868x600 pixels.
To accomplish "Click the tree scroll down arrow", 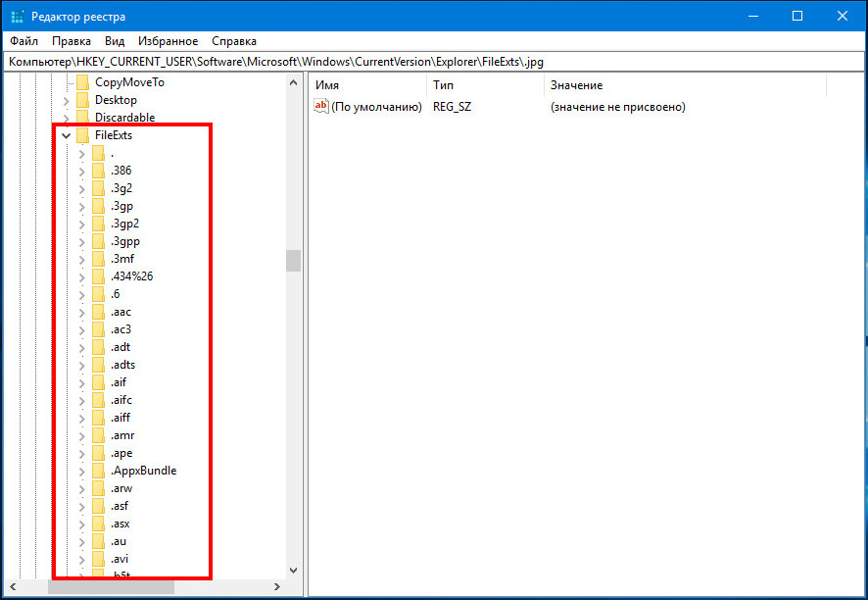I will [x=293, y=570].
